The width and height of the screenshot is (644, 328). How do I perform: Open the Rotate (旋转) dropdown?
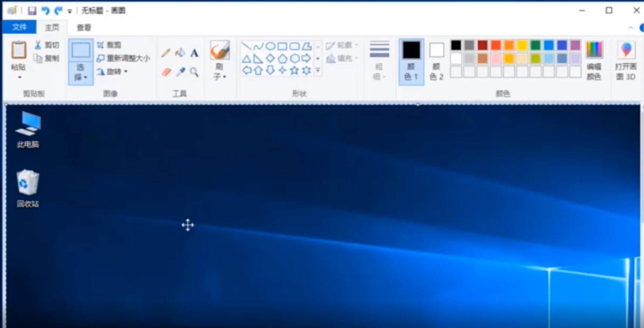pyautogui.click(x=112, y=72)
